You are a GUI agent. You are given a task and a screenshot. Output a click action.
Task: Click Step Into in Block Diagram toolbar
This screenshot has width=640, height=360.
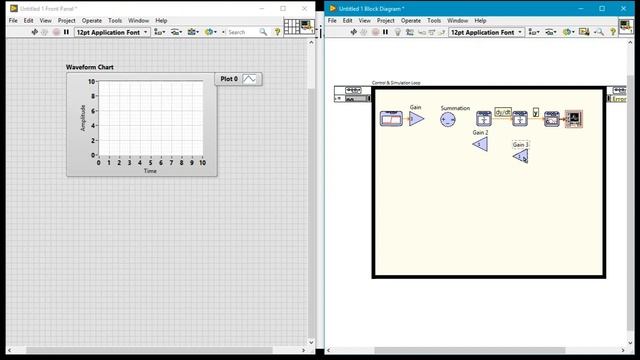coord(422,32)
